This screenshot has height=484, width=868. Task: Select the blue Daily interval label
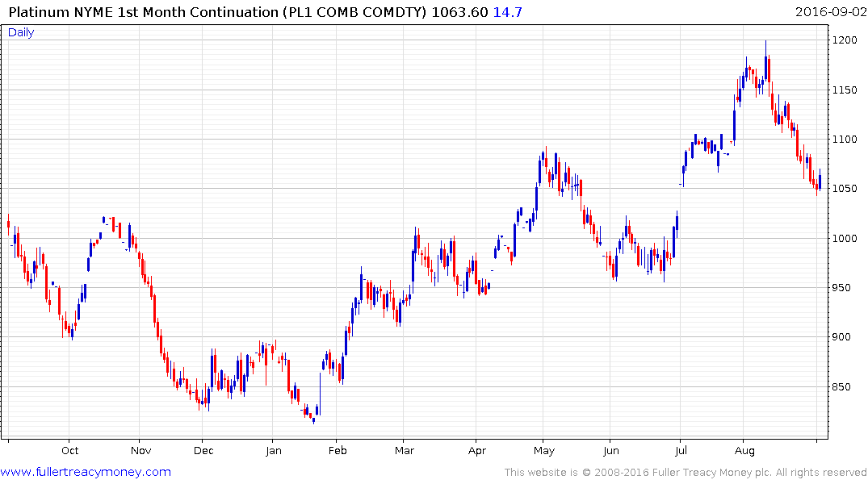click(21, 32)
